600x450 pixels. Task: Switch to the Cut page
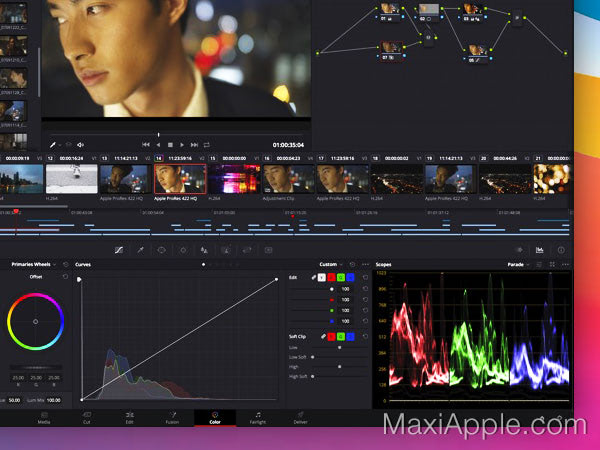pyautogui.click(x=87, y=418)
